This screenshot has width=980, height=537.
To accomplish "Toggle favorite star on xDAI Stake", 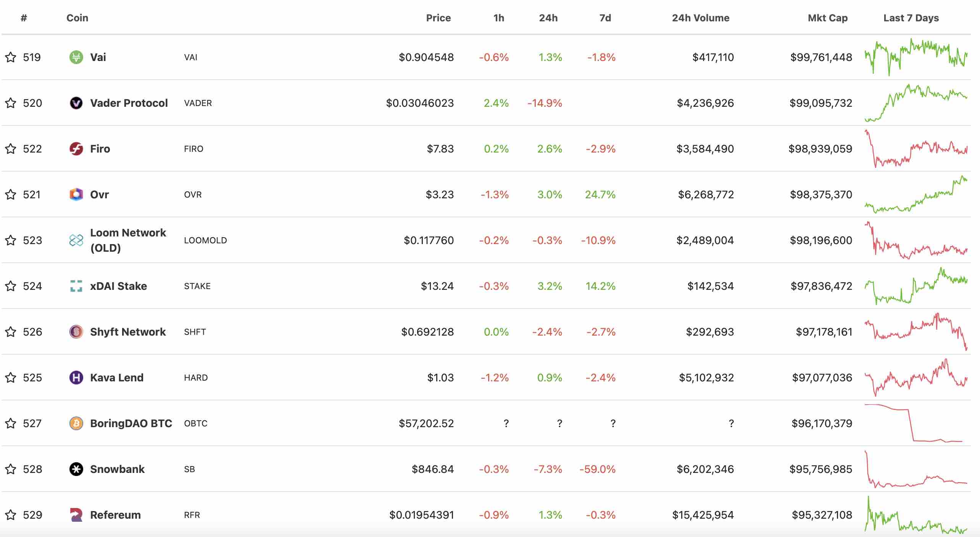I will [x=11, y=286].
